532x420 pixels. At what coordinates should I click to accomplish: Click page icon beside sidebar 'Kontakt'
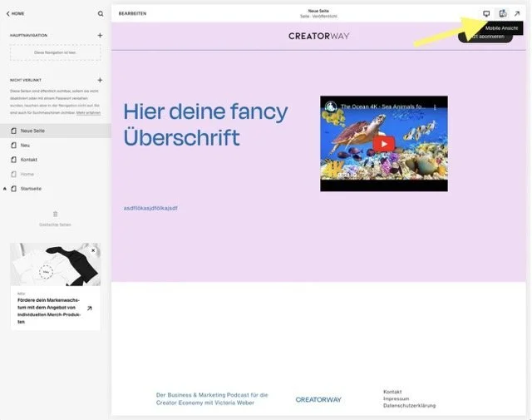pos(13,160)
